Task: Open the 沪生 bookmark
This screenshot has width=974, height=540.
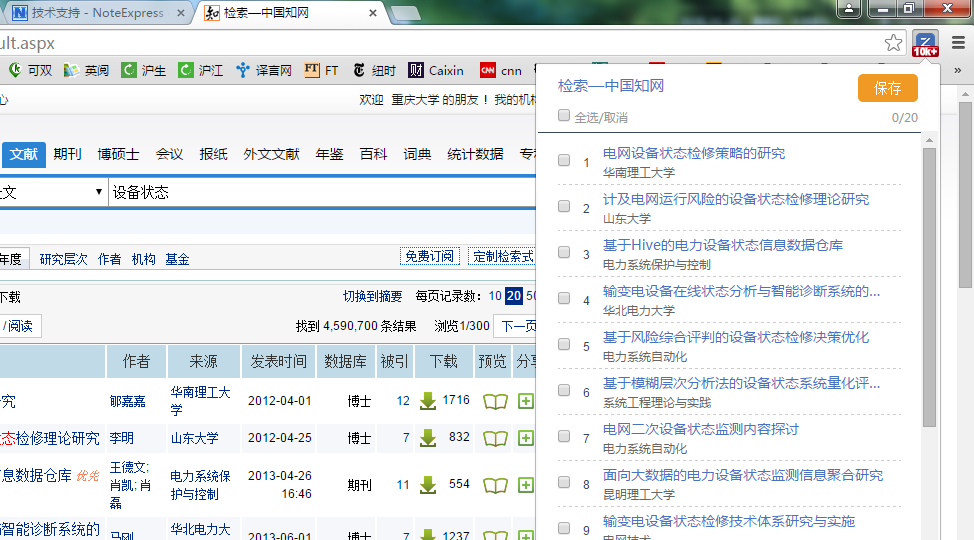Action: pyautogui.click(x=143, y=70)
